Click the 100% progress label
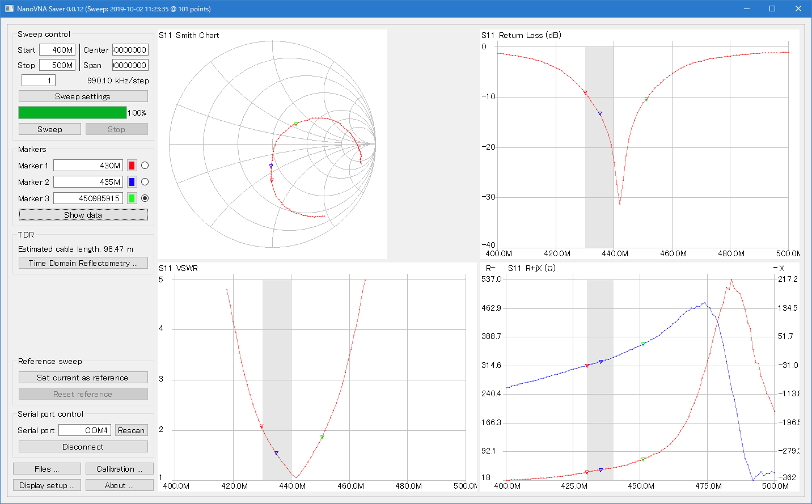The image size is (812, 504). (137, 113)
